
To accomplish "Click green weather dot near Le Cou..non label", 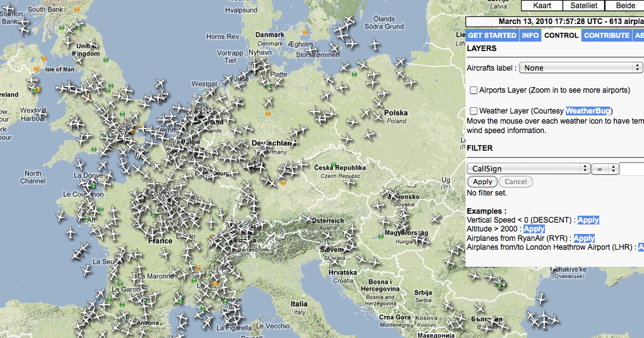I will 92,184.
